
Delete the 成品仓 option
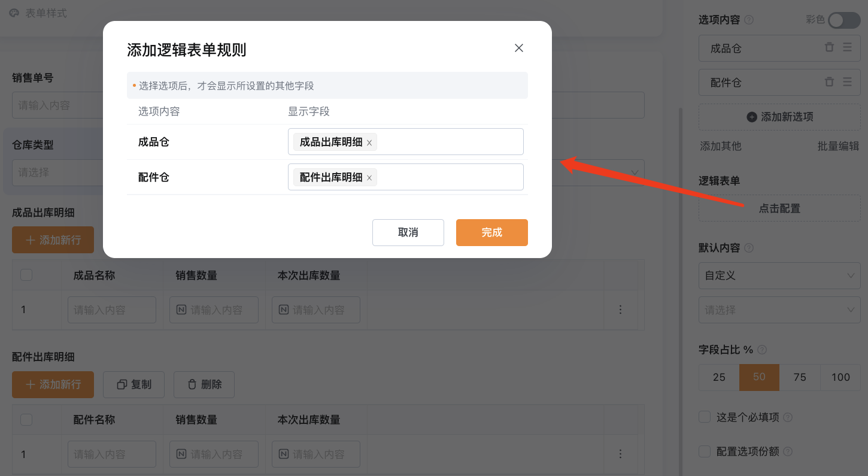tap(829, 47)
